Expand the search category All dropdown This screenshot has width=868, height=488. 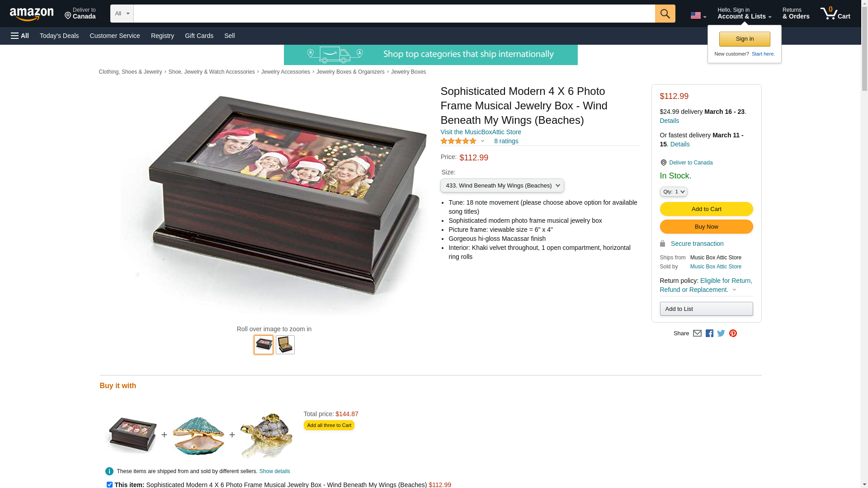tap(122, 14)
